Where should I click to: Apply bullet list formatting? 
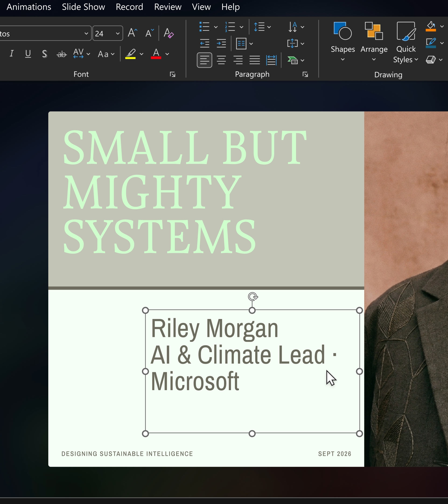click(x=204, y=27)
